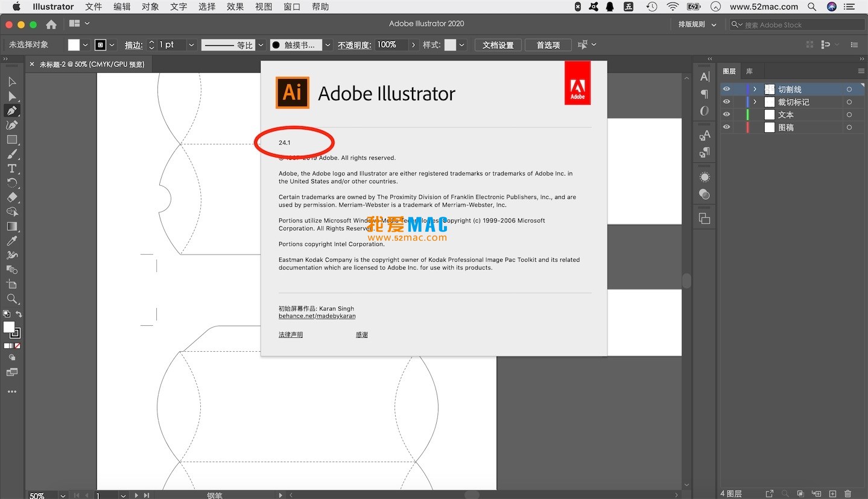Activate the Eyedropper tool
This screenshot has width=868, height=499.
point(11,241)
